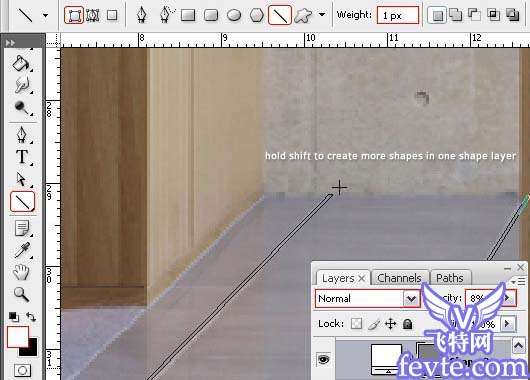Select the Paint Bucket tool
Image resolution: width=530 pixels, height=380 pixels.
click(21, 64)
